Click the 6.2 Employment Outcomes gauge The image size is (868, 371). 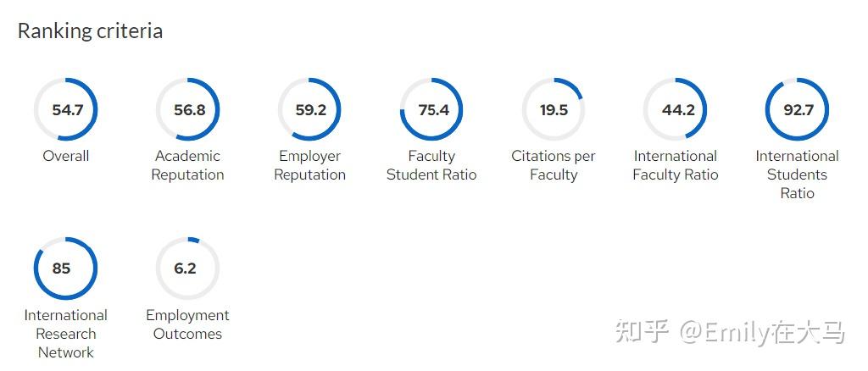click(188, 269)
